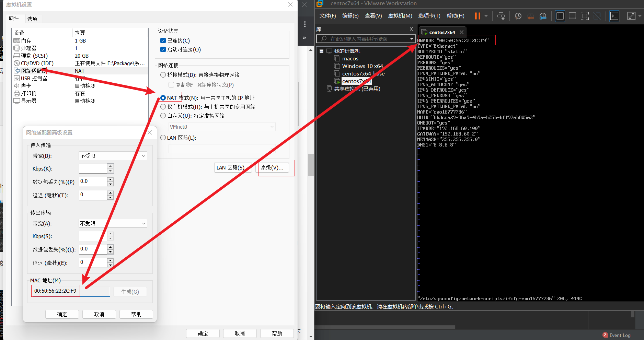Close the library panel with its X
Image resolution: width=644 pixels, height=340 pixels.
click(411, 29)
